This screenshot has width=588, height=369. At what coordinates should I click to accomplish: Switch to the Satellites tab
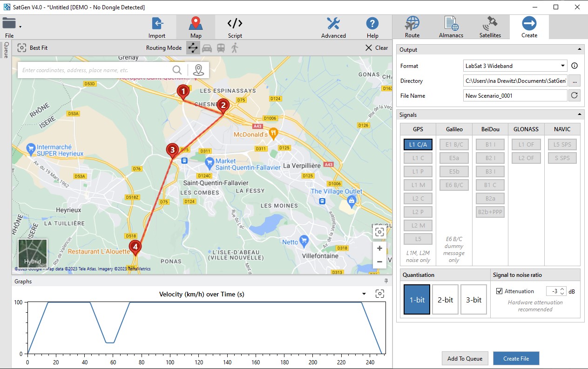[490, 27]
